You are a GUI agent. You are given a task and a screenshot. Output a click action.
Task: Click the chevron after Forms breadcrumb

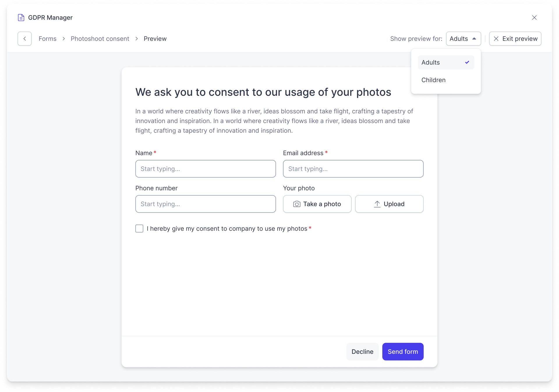coord(63,39)
